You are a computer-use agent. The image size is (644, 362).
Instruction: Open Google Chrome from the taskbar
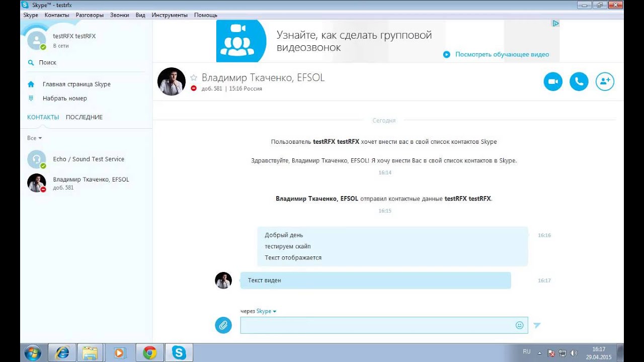click(149, 352)
